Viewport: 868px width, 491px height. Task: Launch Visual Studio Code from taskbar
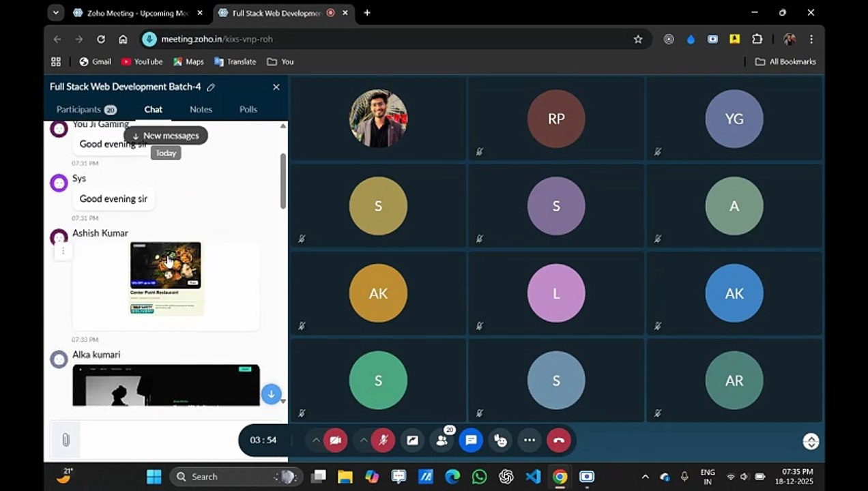point(533,477)
